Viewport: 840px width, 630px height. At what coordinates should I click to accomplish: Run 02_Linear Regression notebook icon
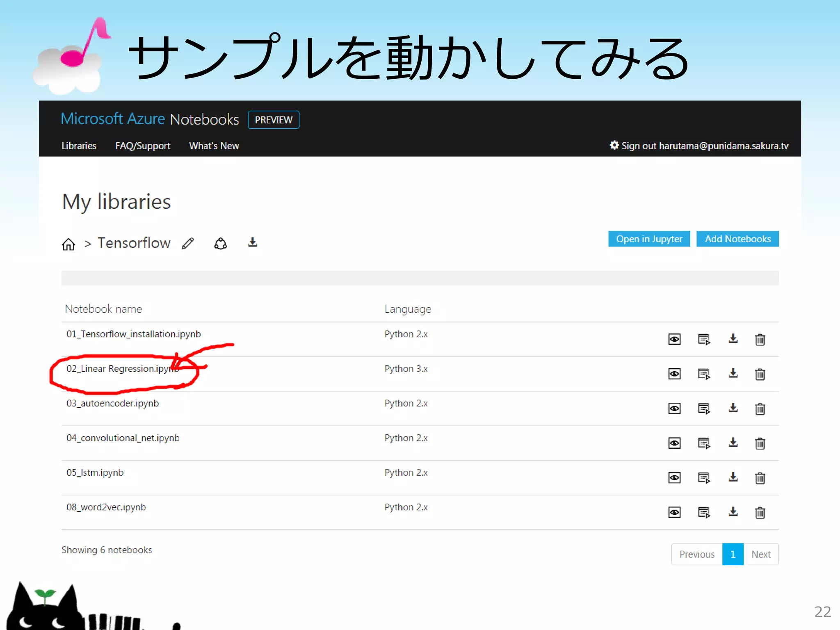[704, 374]
